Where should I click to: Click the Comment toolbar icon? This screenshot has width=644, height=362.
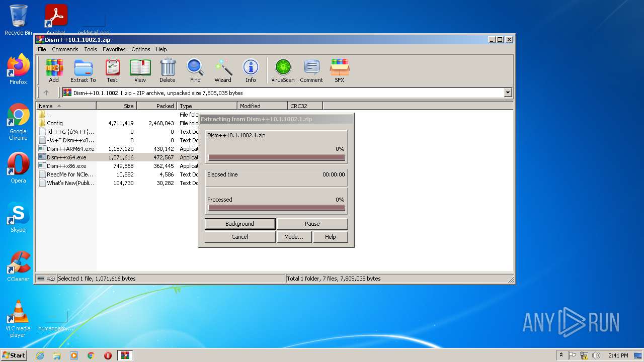coord(311,71)
